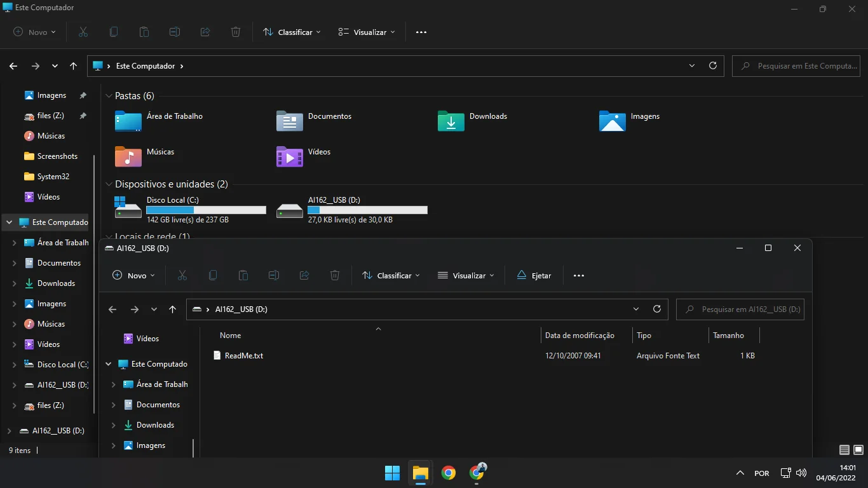Click the Paste icon in Este Computador toolbar

click(x=144, y=32)
